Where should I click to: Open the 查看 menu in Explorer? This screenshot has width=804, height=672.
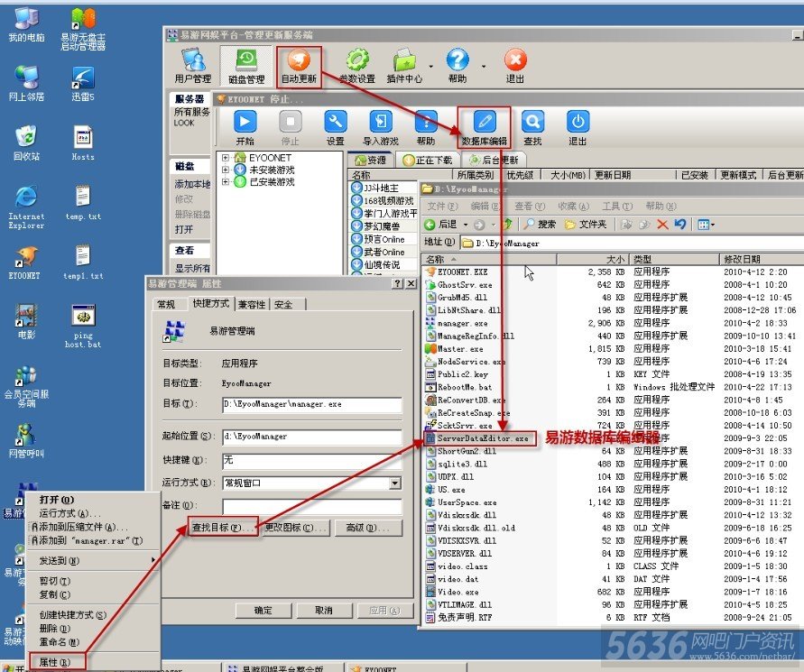pos(530,206)
